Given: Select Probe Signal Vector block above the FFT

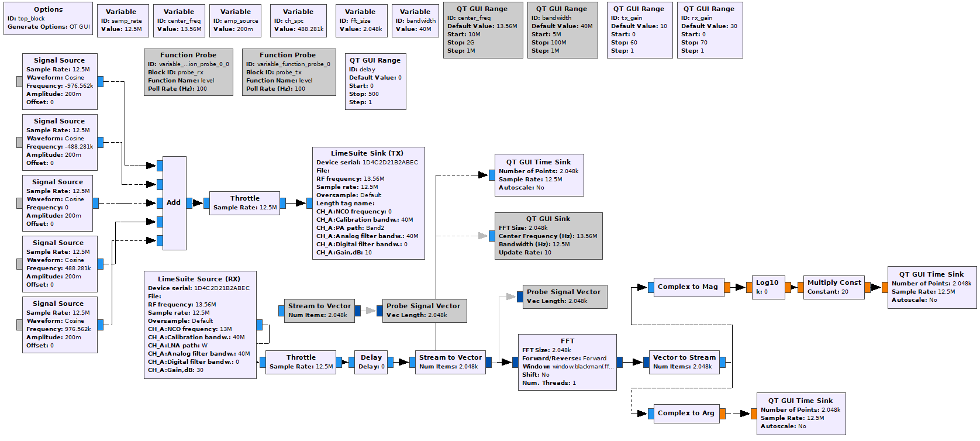Looking at the screenshot, I should pyautogui.click(x=565, y=297).
